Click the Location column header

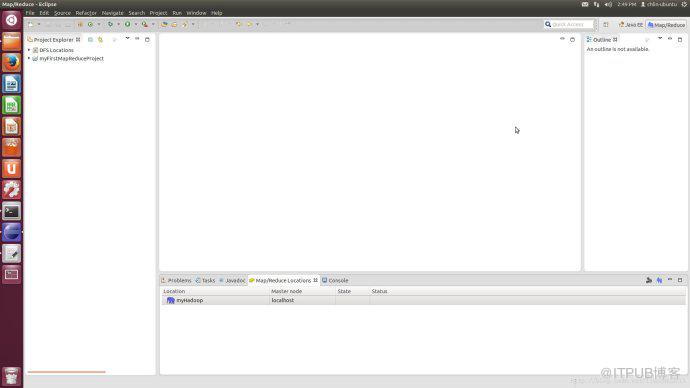(215, 291)
